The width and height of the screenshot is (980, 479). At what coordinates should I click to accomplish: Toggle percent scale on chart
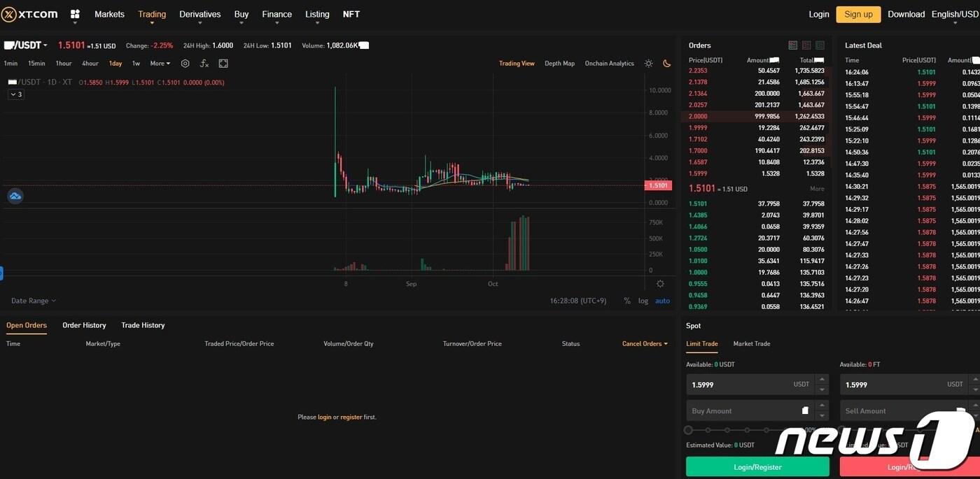coord(626,301)
